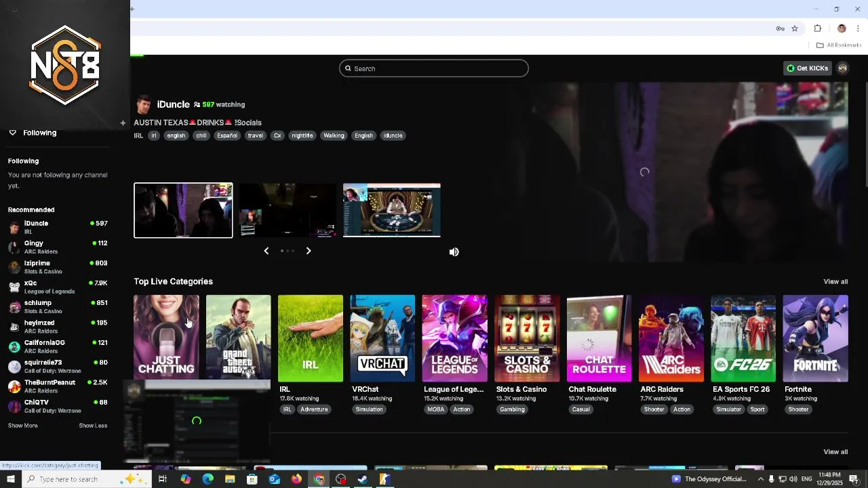The width and height of the screenshot is (868, 488).
Task: Open recommended channel lziprime
Action: click(x=58, y=267)
